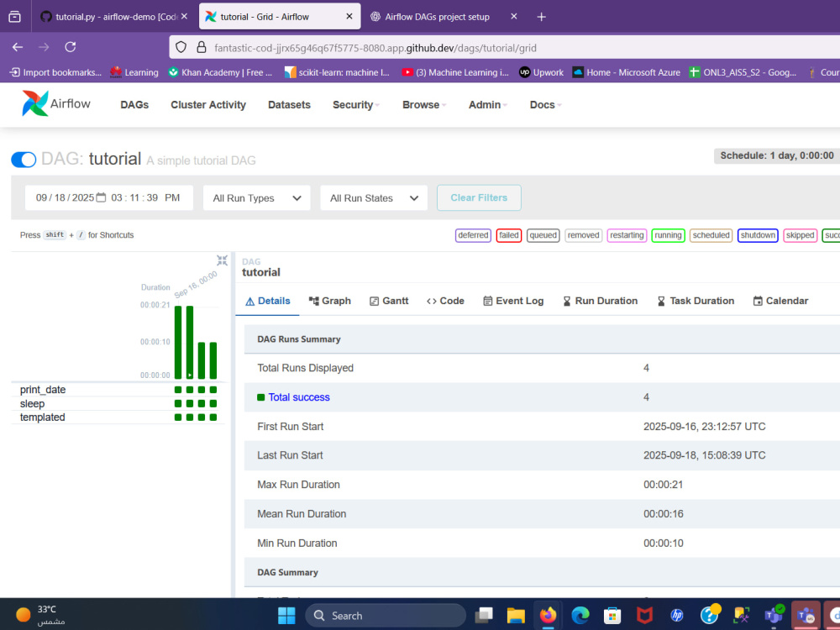Open the All Run Types dropdown

click(x=256, y=198)
